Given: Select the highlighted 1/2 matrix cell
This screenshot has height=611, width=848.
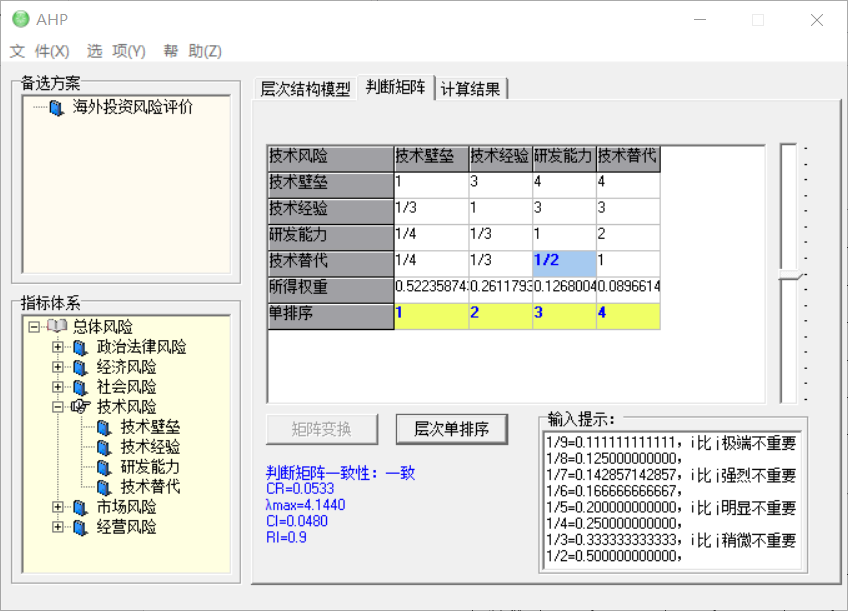Looking at the screenshot, I should click(x=563, y=260).
